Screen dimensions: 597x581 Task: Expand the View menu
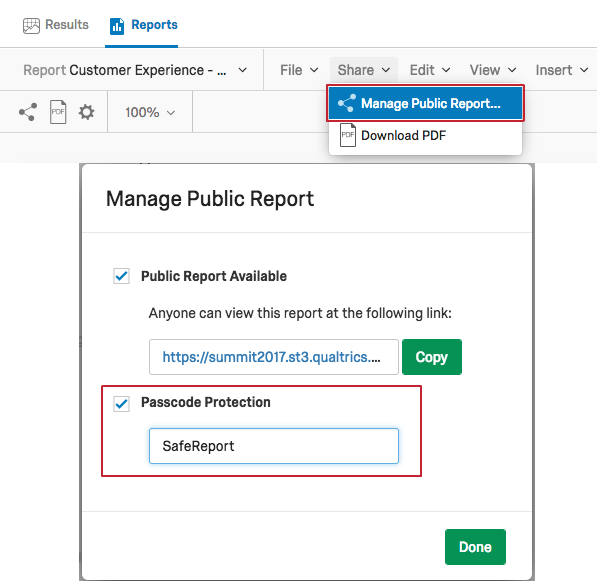point(493,70)
